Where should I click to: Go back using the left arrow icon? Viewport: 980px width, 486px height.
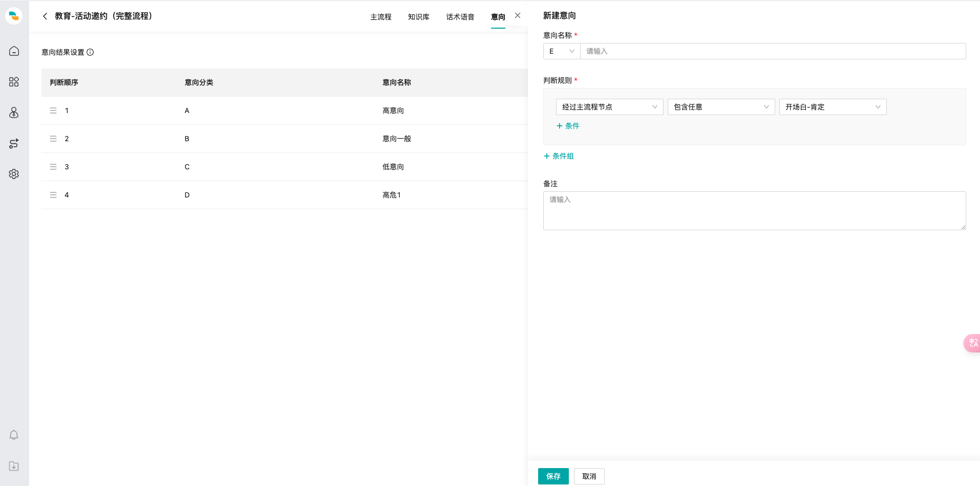coord(45,16)
